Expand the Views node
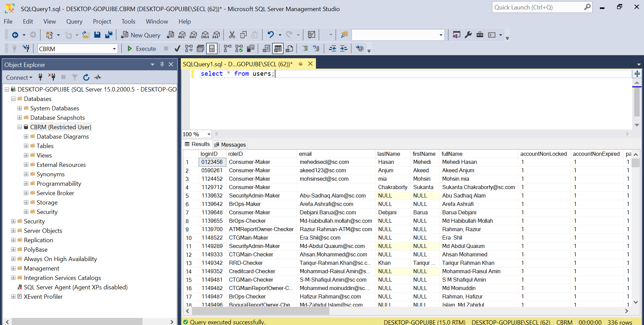Screen dimensions: 644x325 click(26, 155)
